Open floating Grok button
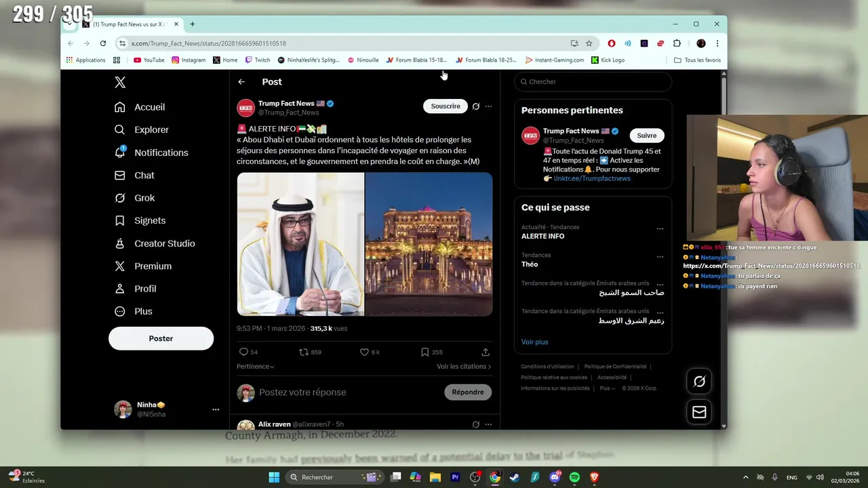Screen dimensions: 868x488 (x=699, y=382)
